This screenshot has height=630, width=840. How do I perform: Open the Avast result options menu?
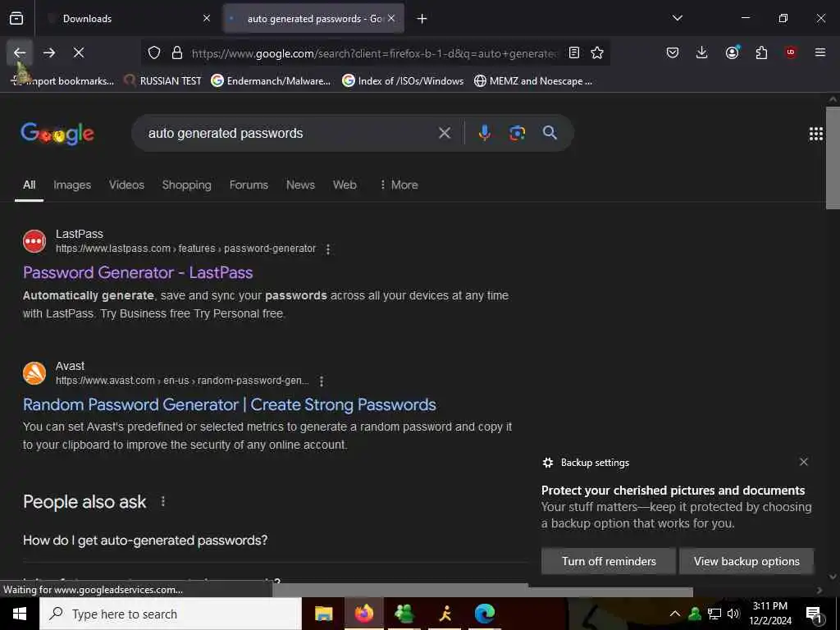322,381
